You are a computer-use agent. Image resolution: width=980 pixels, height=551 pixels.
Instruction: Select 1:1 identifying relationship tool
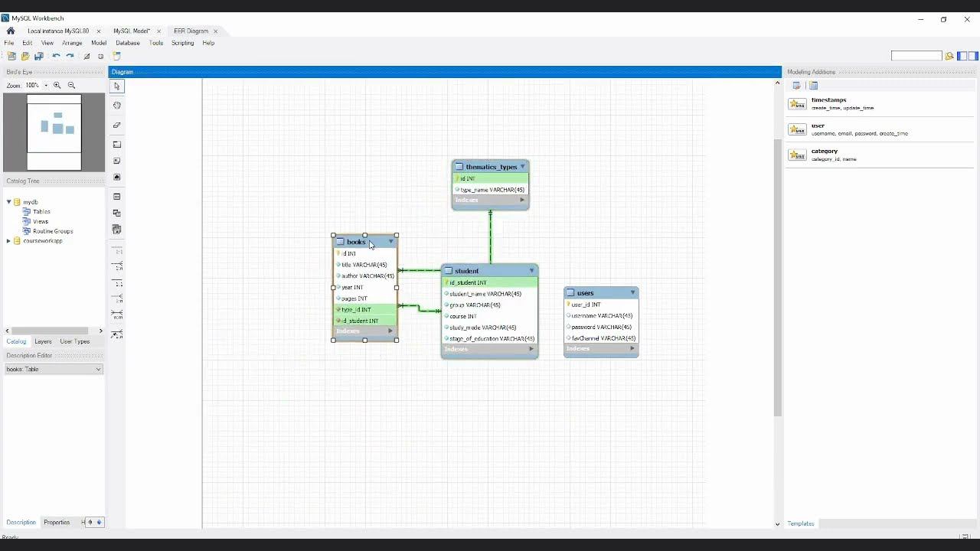click(x=117, y=282)
